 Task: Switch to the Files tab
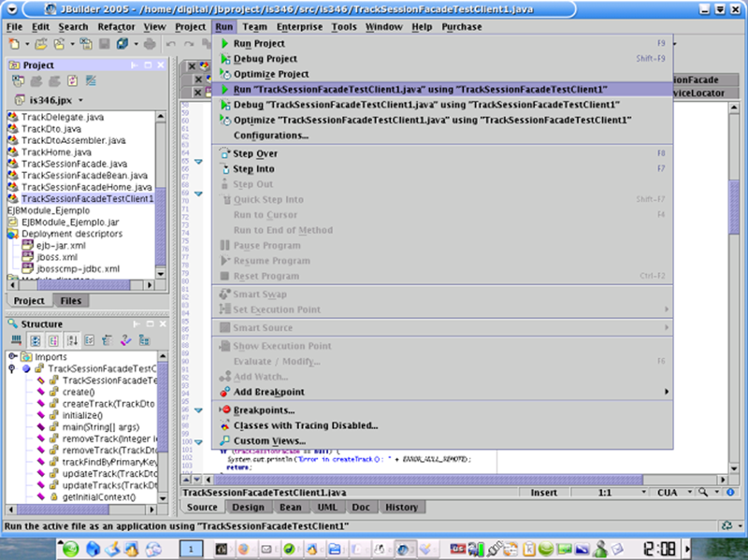point(70,300)
